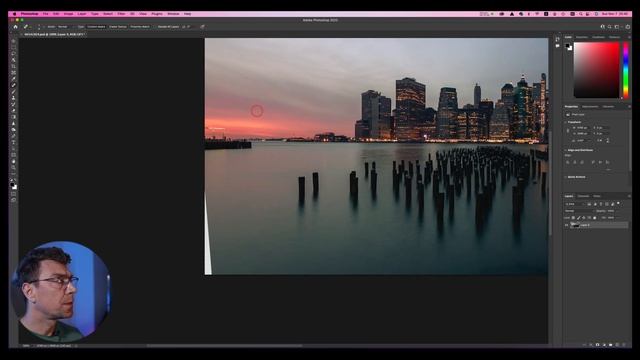Click the Share icon in options bar
Viewport: 640px width, 360px height.
628,27
